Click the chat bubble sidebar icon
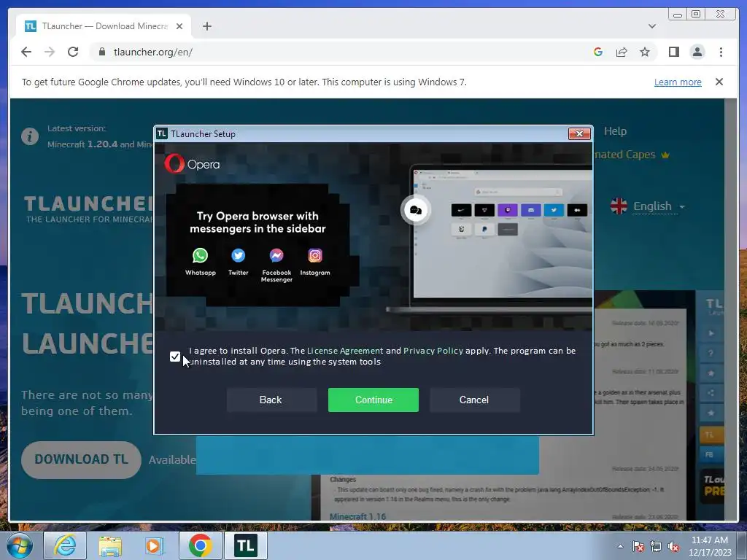 [415, 210]
